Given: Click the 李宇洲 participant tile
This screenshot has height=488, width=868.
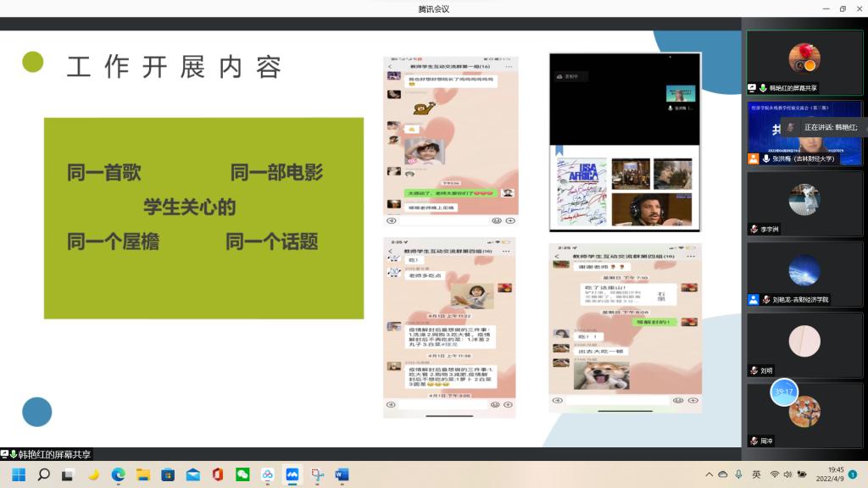Looking at the screenshot, I should [804, 203].
